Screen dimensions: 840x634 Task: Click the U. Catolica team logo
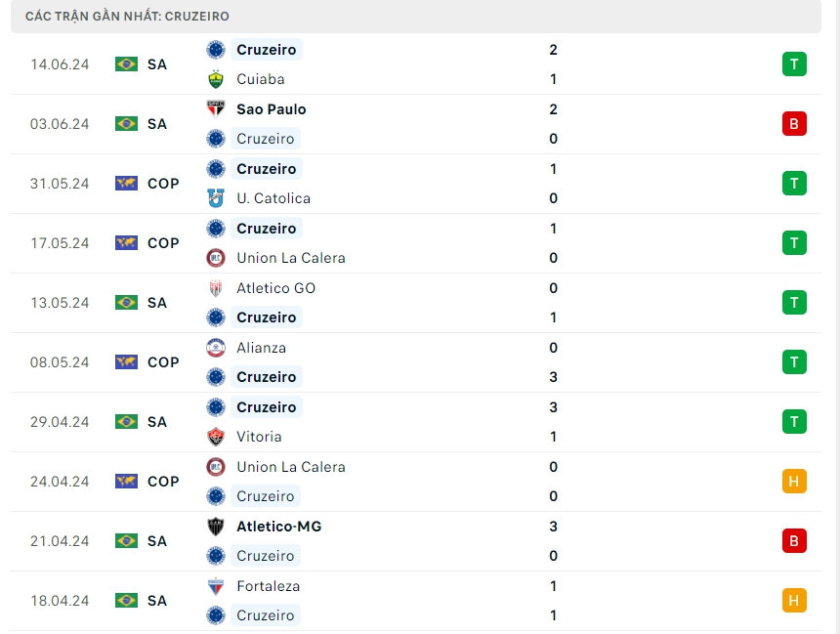click(216, 198)
